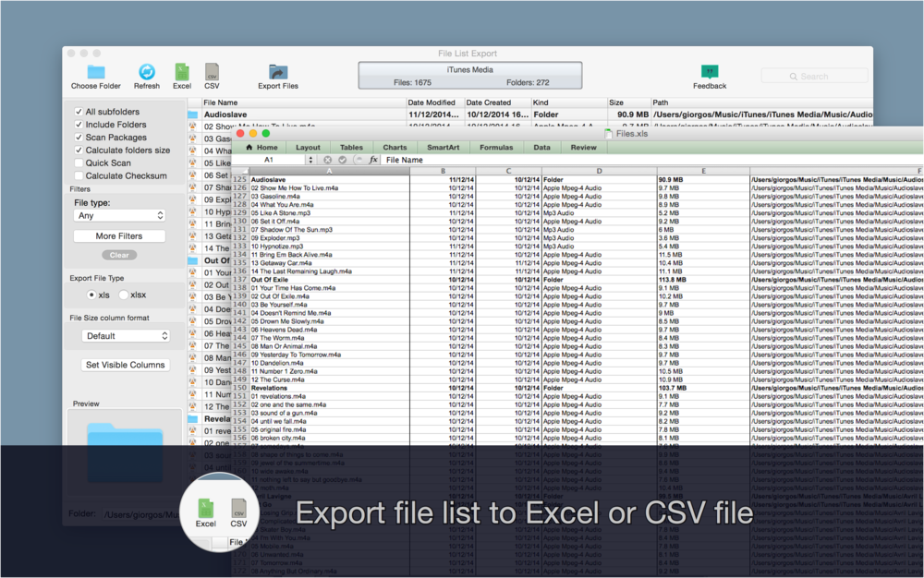Viewport: 924px width, 578px height.
Task: Click the More Filters button
Action: click(119, 235)
